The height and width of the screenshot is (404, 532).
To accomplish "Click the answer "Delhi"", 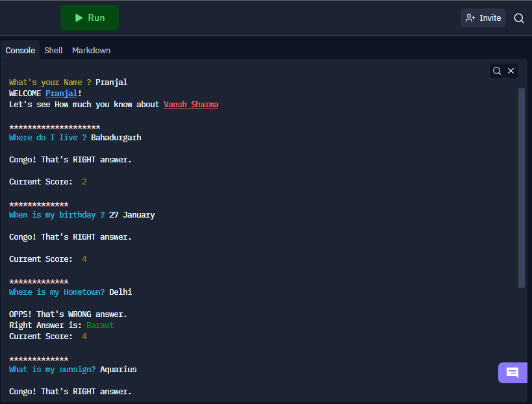I will click(x=121, y=292).
